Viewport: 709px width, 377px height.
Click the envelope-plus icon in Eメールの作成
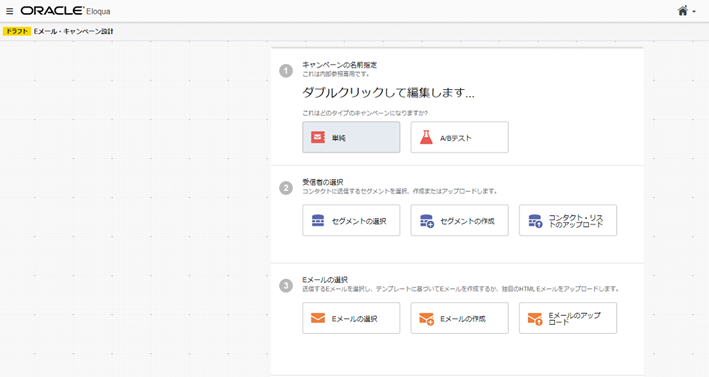427,319
